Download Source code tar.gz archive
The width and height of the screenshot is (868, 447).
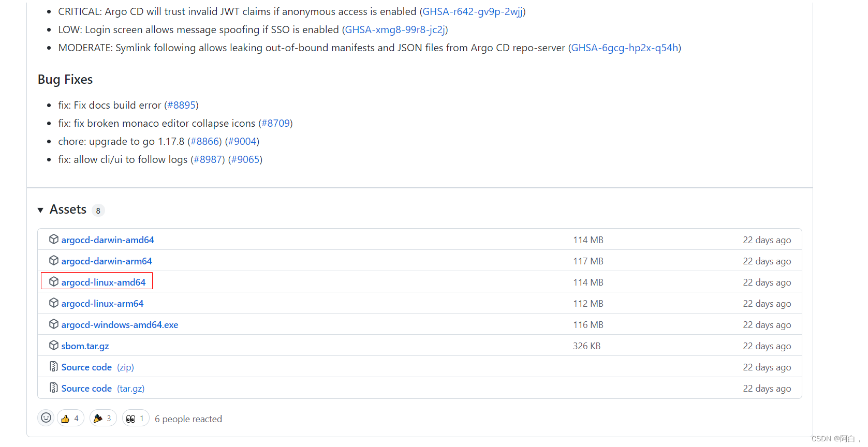[x=103, y=389]
